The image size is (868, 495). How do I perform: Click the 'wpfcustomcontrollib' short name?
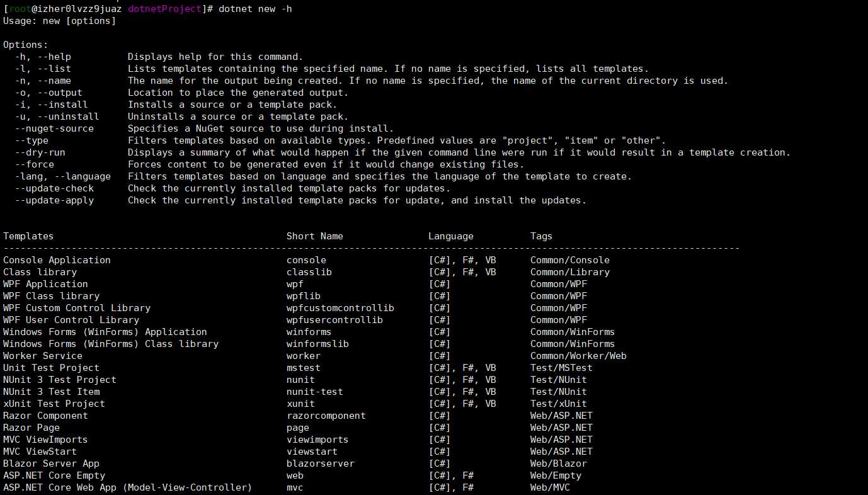click(341, 308)
